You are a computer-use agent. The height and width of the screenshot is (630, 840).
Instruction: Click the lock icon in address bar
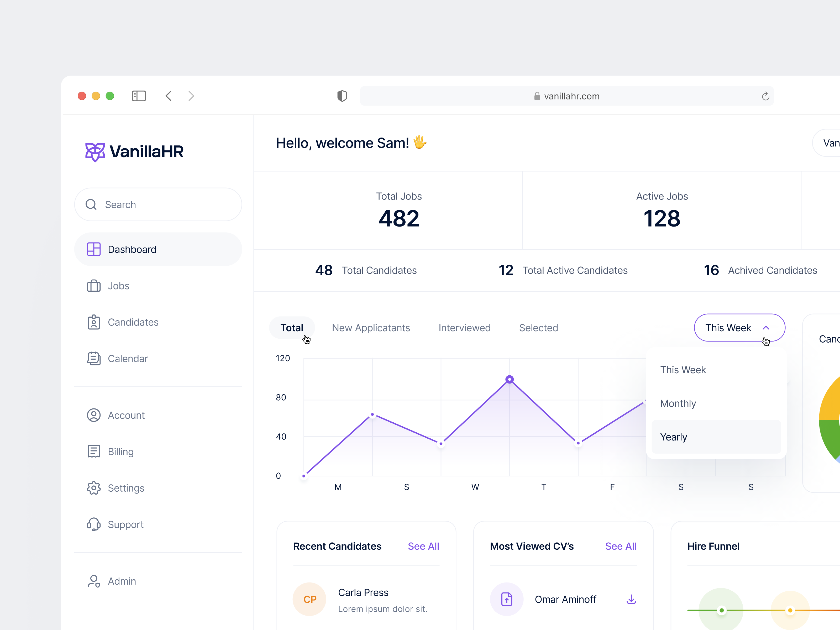[537, 96]
